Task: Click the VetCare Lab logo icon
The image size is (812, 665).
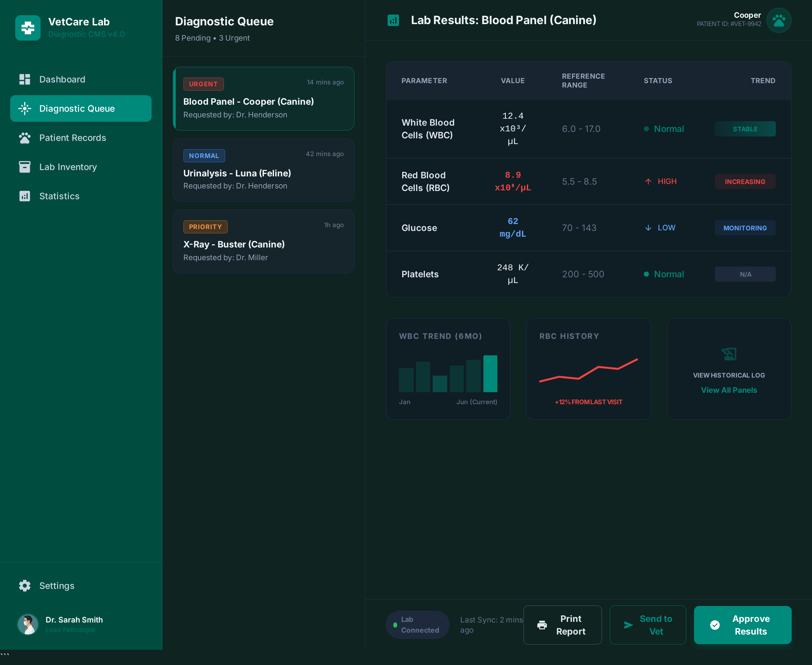Action: coord(28,28)
